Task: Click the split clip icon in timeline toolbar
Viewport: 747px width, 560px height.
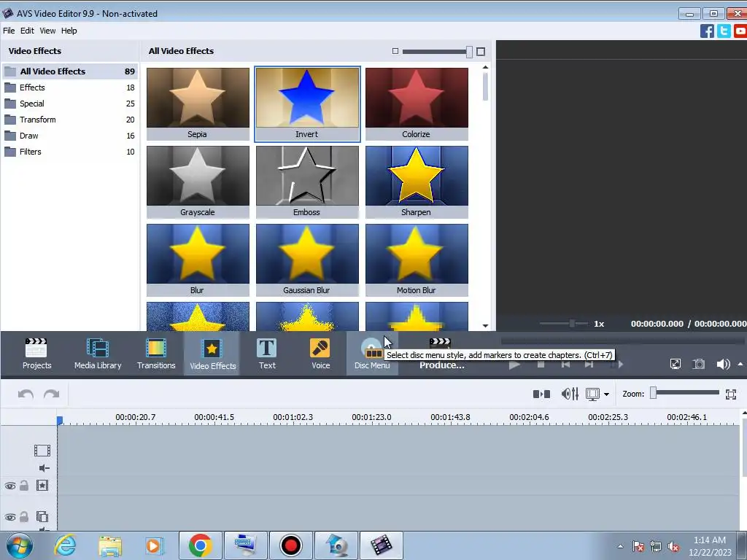Action: [541, 394]
